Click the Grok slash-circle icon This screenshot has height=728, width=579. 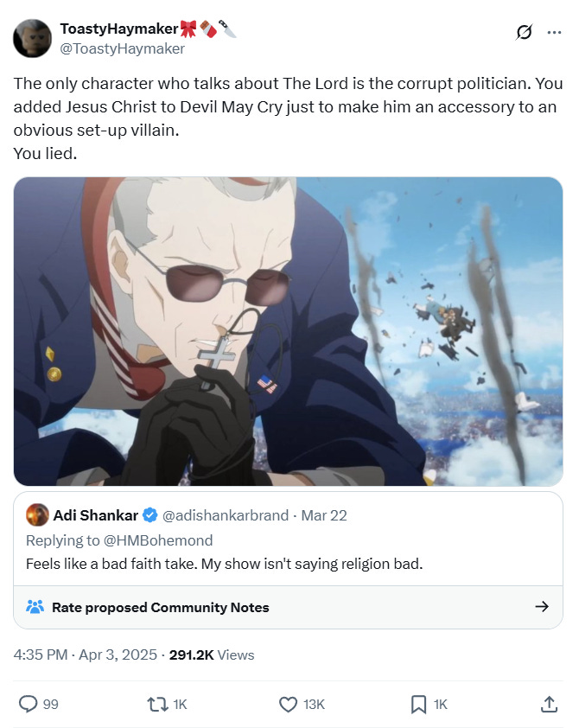[524, 33]
